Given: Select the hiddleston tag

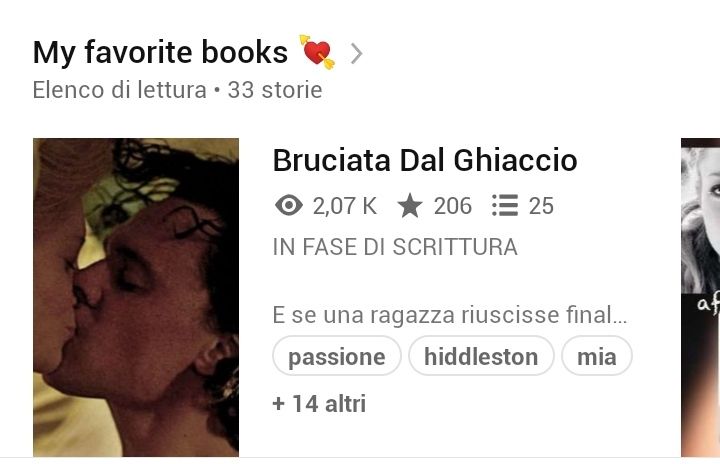Looking at the screenshot, I should click(x=481, y=356).
